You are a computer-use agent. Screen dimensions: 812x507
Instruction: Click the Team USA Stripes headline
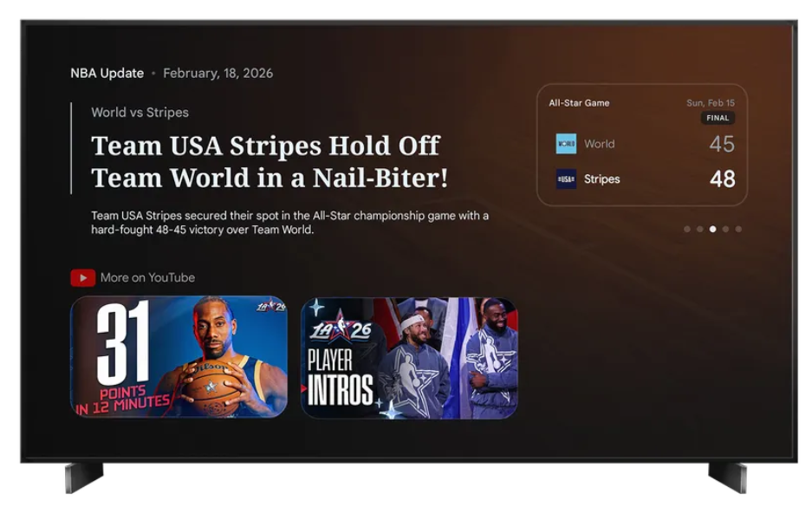[270, 161]
